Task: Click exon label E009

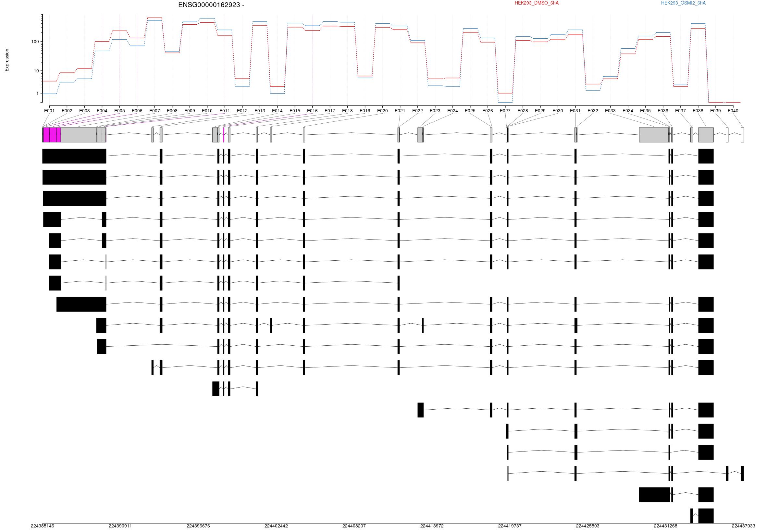Action: click(190, 111)
